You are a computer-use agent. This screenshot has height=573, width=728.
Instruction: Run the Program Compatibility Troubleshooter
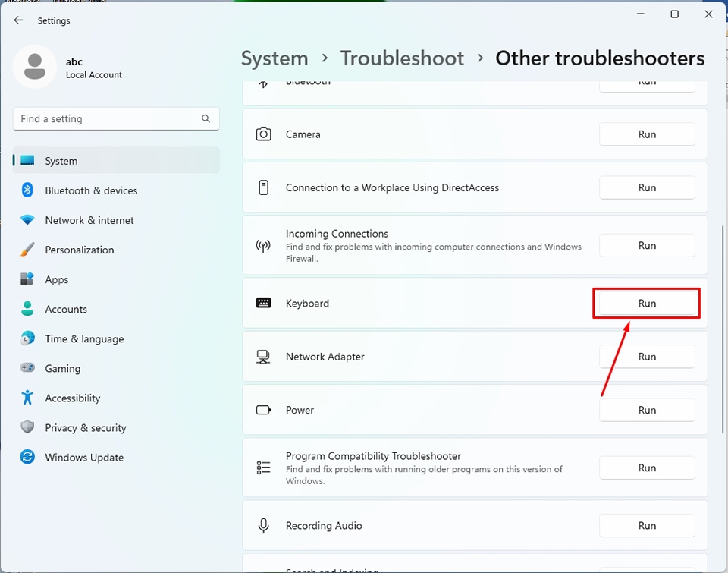pos(647,468)
